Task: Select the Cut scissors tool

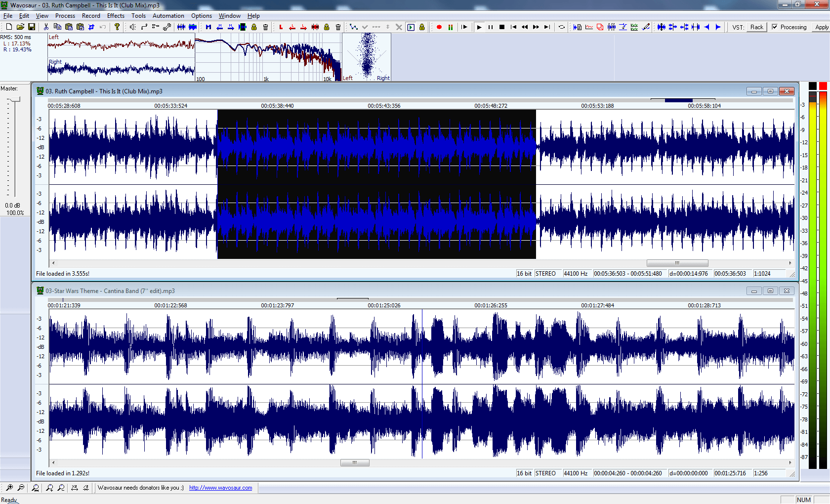Action: point(46,27)
